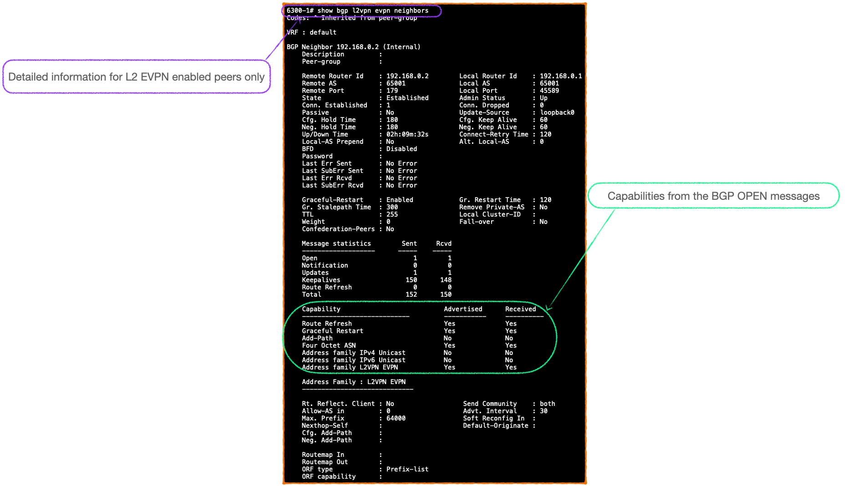Image resolution: width=868 pixels, height=486 pixels.
Task: Click the Total Sent count 152
Action: [411, 294]
